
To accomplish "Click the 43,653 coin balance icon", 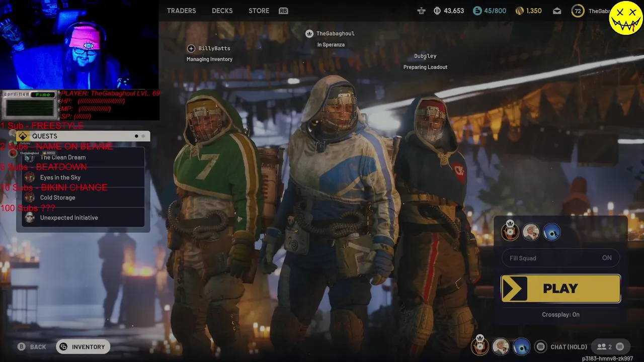I will coord(437,11).
